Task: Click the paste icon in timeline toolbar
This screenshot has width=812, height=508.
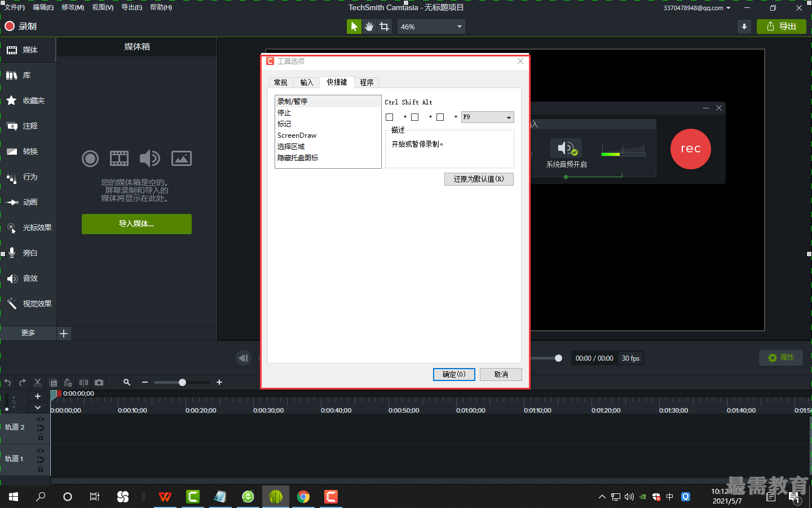Action: pyautogui.click(x=68, y=383)
